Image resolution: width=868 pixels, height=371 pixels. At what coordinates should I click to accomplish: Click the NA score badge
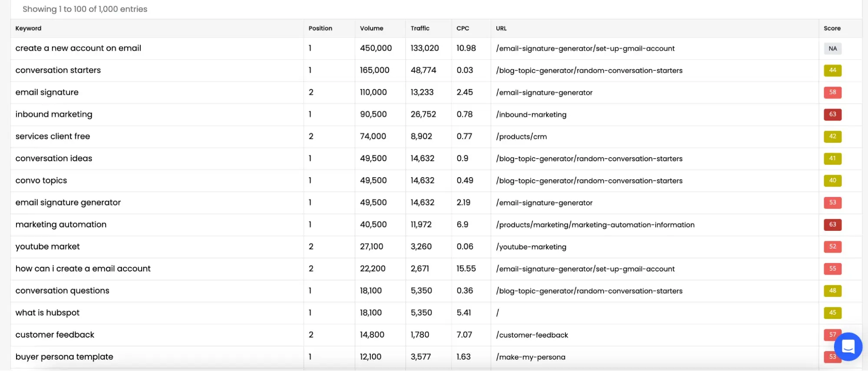tap(832, 49)
